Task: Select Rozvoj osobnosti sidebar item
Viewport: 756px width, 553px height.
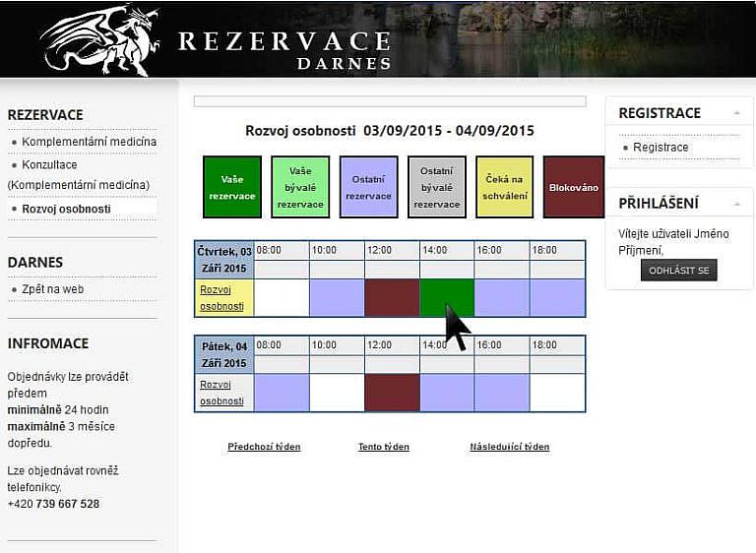Action: coord(66,209)
